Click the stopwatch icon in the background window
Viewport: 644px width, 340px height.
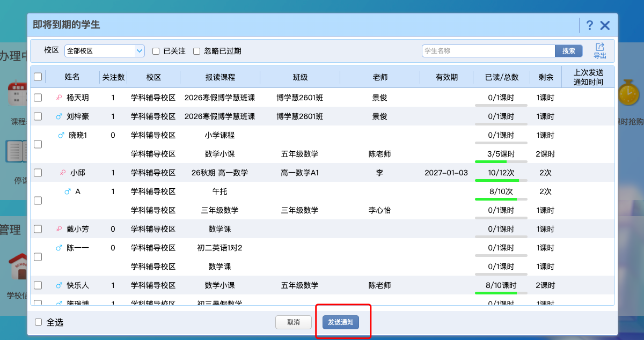(x=627, y=92)
